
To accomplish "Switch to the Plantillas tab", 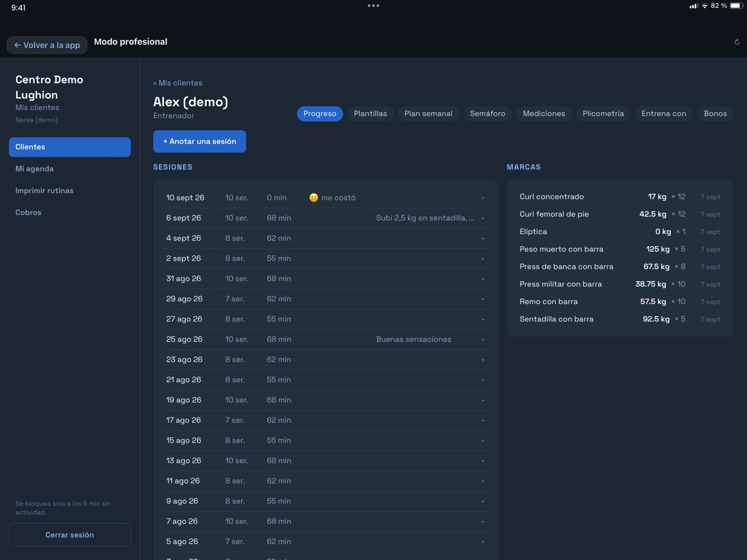I will pyautogui.click(x=370, y=114).
